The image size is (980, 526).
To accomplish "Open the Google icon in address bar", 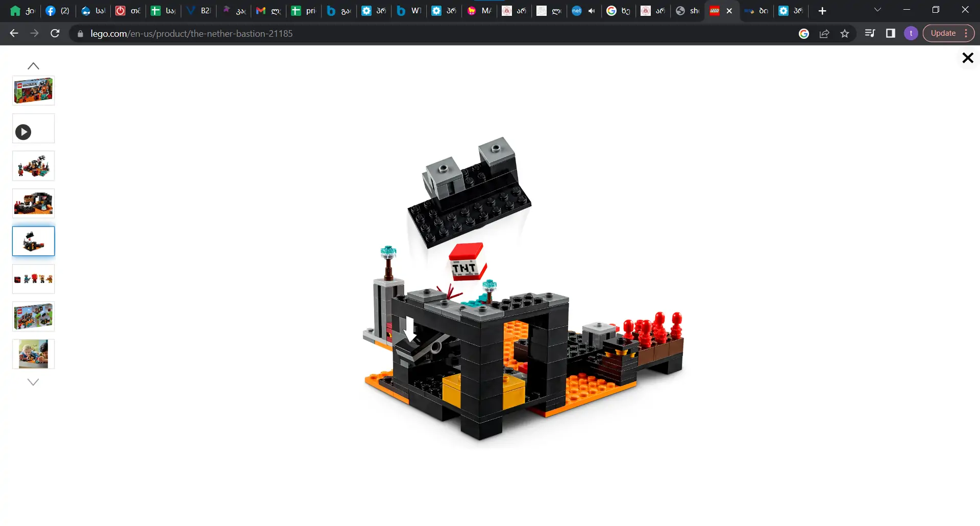I will click(x=804, y=34).
